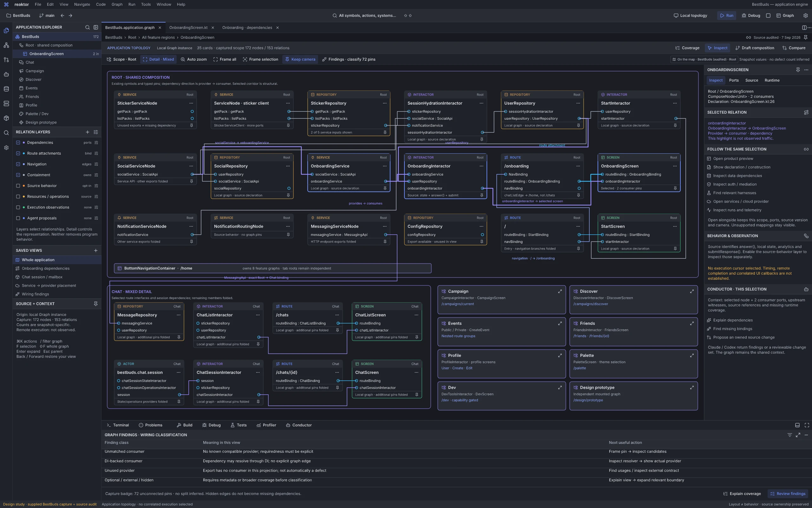Filter graph findings with the filter icon
The width and height of the screenshot is (812, 508).
tap(789, 435)
